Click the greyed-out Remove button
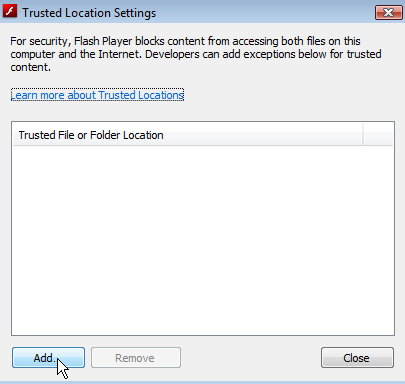 (x=136, y=358)
